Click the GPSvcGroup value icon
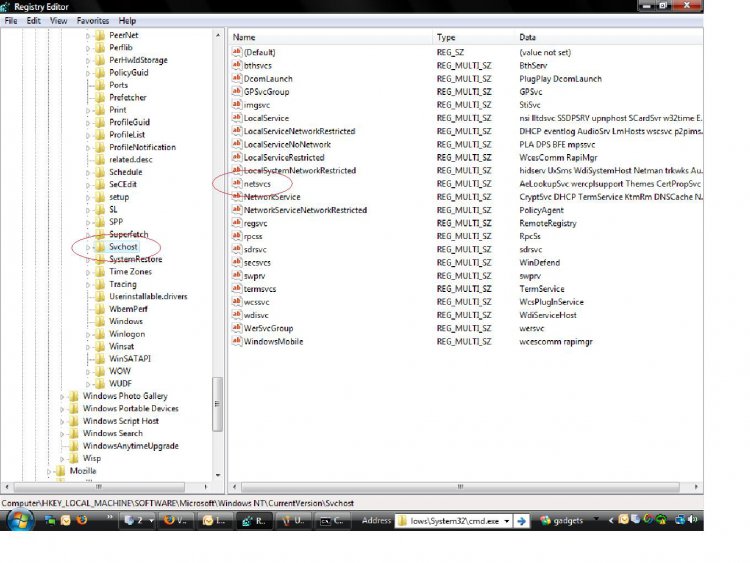The width and height of the screenshot is (750, 563). pos(237,91)
